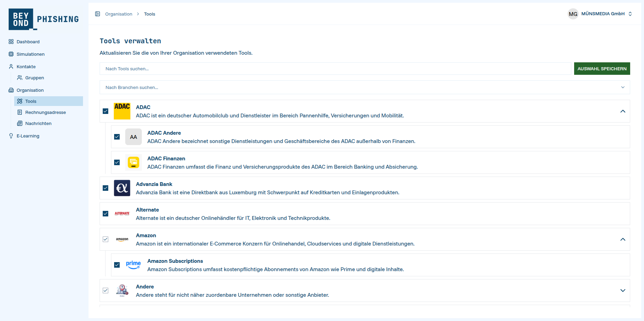This screenshot has width=644, height=321.
Task: Click the Organisation building icon
Action: [11, 90]
